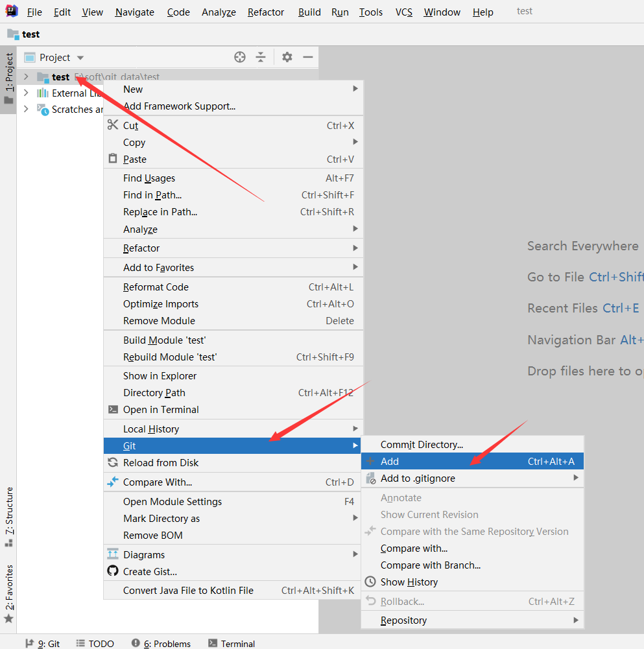
Task: Open the 9: Git tool window
Action: [43, 643]
